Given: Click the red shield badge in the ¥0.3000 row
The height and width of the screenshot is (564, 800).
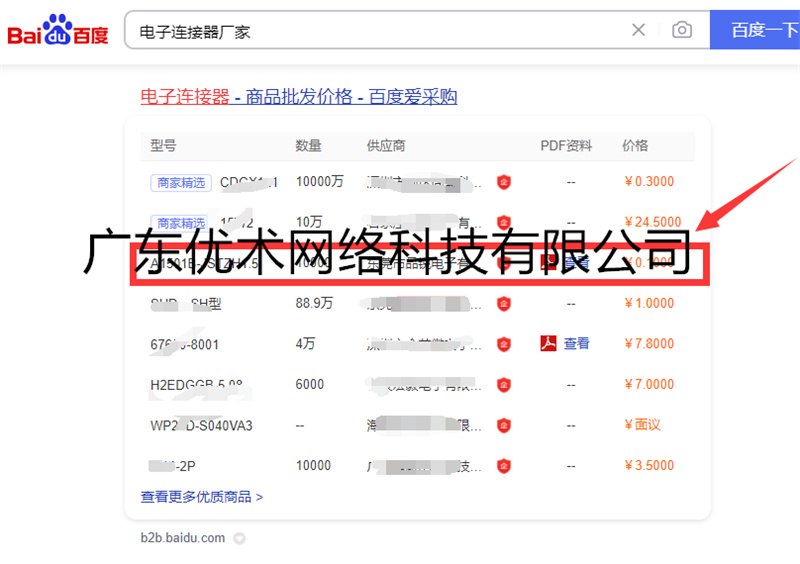Looking at the screenshot, I should click(504, 182).
